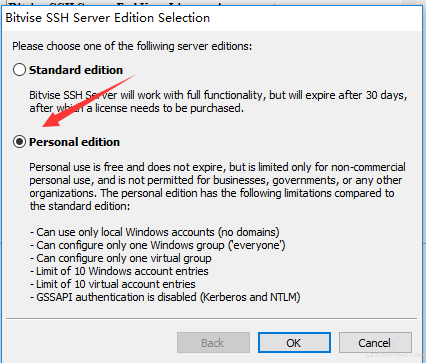Click the 'Personal edition' label text

tap(74, 142)
